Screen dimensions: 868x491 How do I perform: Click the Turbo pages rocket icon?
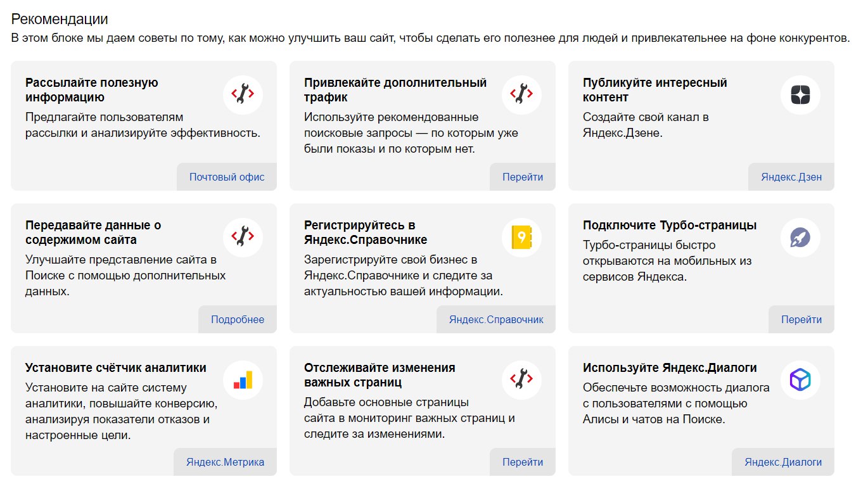pos(800,237)
